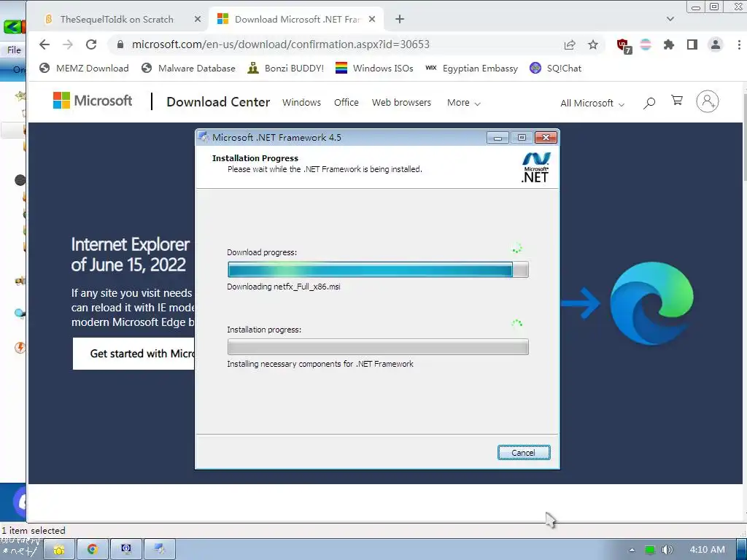Open the MEMZ Download bookmark
The width and height of the screenshot is (747, 560).
coord(85,68)
